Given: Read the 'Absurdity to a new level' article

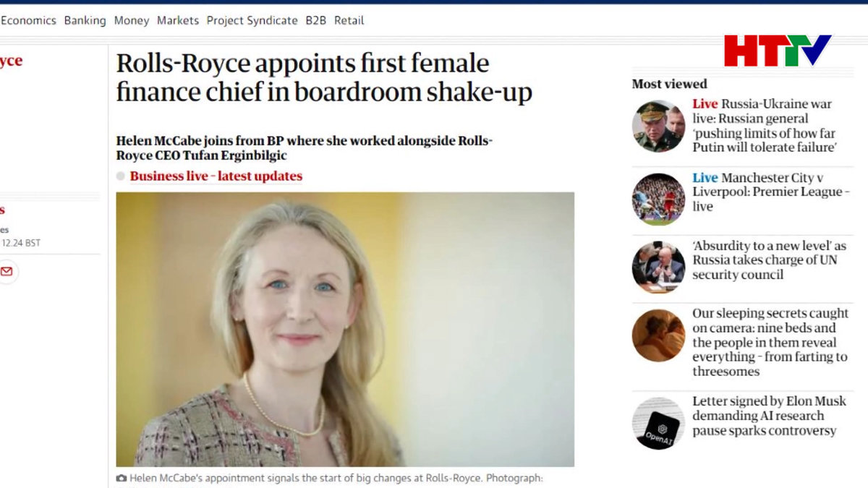Looking at the screenshot, I should tap(769, 260).
